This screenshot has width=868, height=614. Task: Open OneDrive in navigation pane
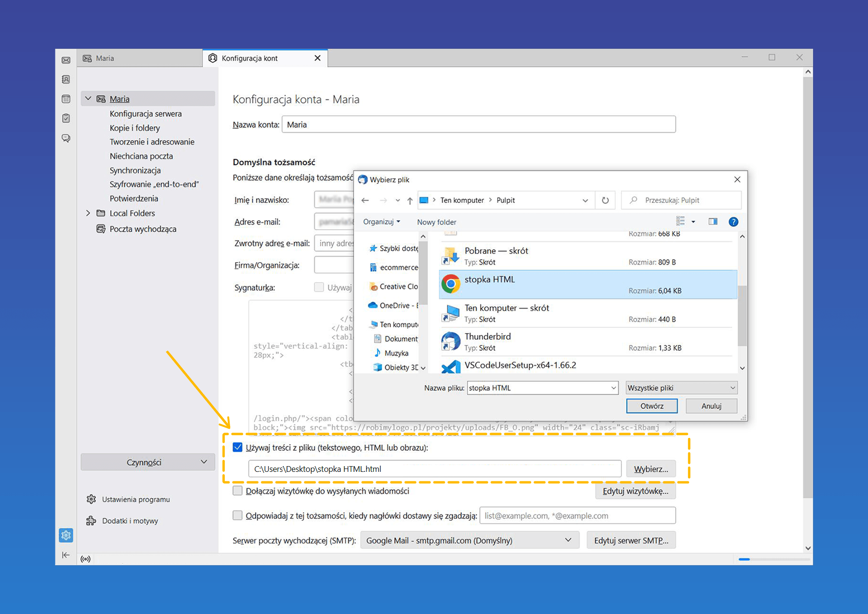(x=393, y=305)
